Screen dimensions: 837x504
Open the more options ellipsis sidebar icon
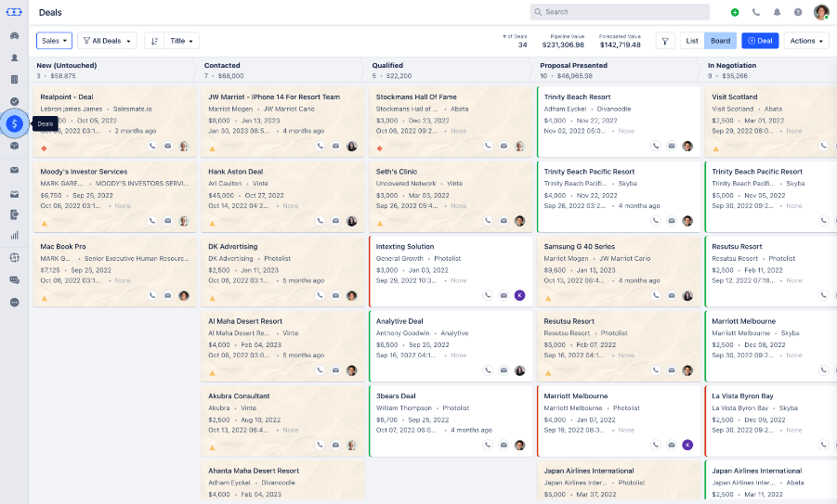[x=15, y=303]
